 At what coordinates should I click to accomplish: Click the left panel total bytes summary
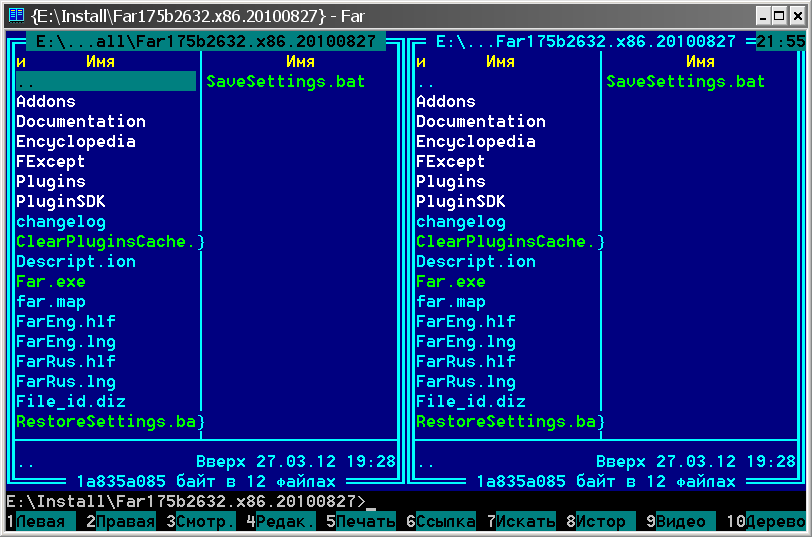(206, 482)
